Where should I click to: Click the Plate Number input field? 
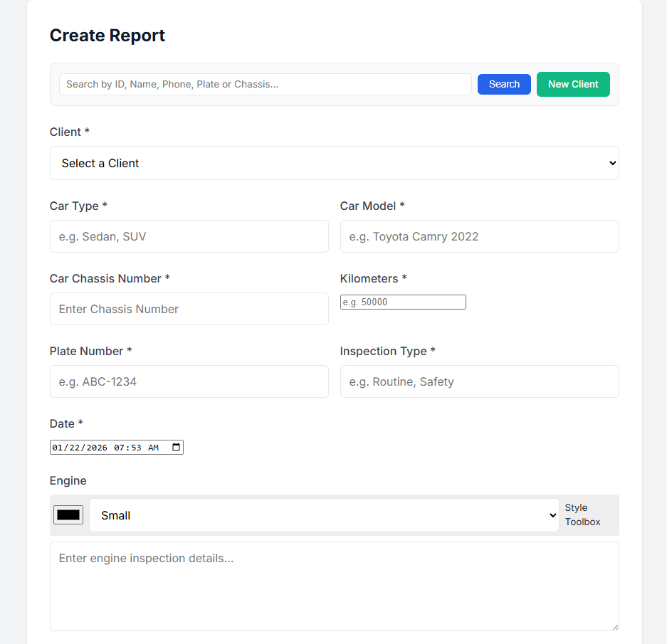click(x=189, y=381)
